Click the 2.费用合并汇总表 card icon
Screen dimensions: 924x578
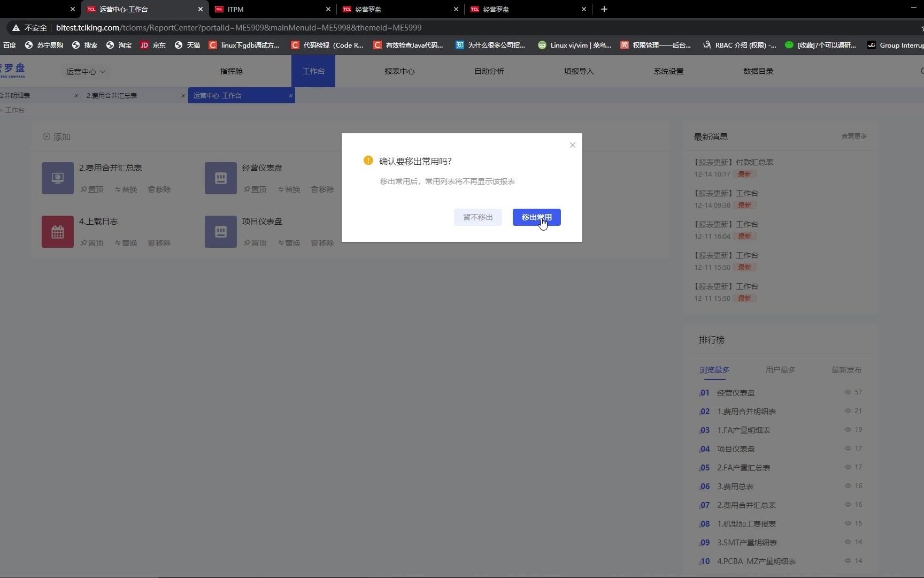click(x=58, y=178)
